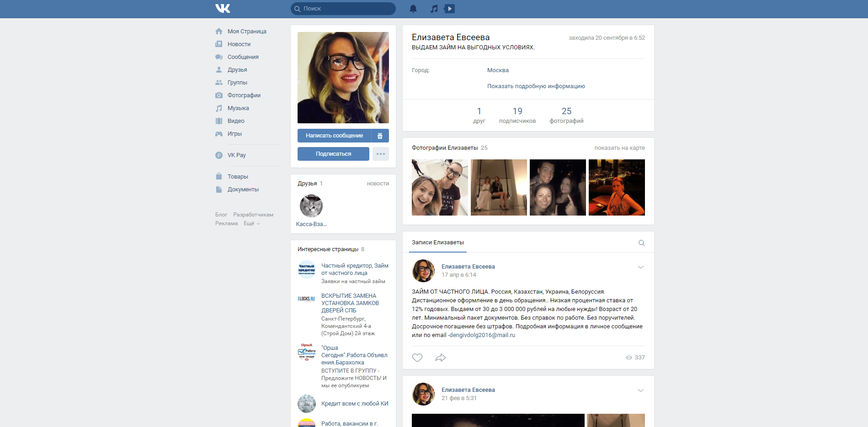The image size is (868, 427).
Task: Send a gift using the gift icon
Action: click(x=380, y=136)
